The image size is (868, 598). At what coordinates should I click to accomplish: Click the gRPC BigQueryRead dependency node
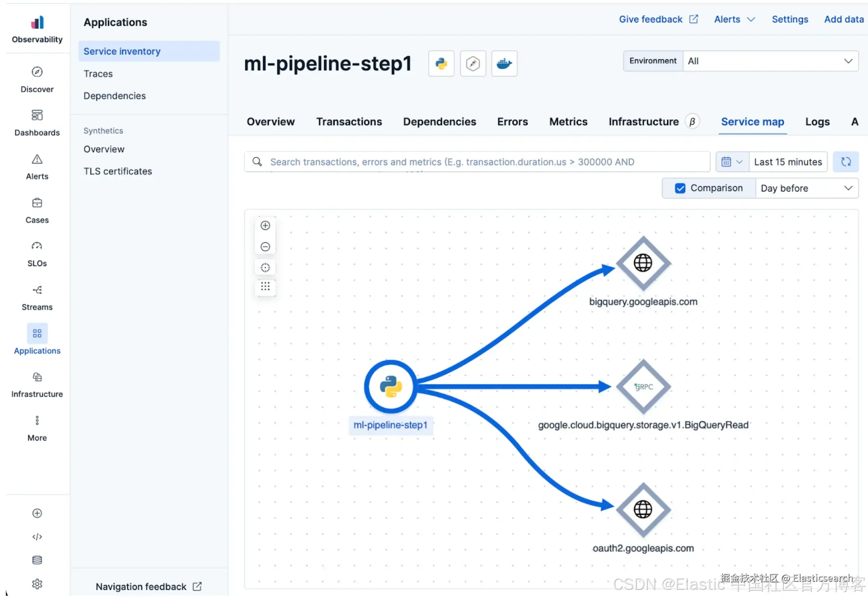pyautogui.click(x=643, y=387)
